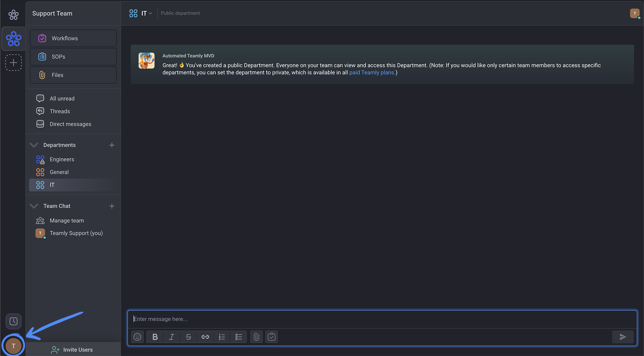Toggle bold formatting
644x356 pixels.
click(x=155, y=337)
